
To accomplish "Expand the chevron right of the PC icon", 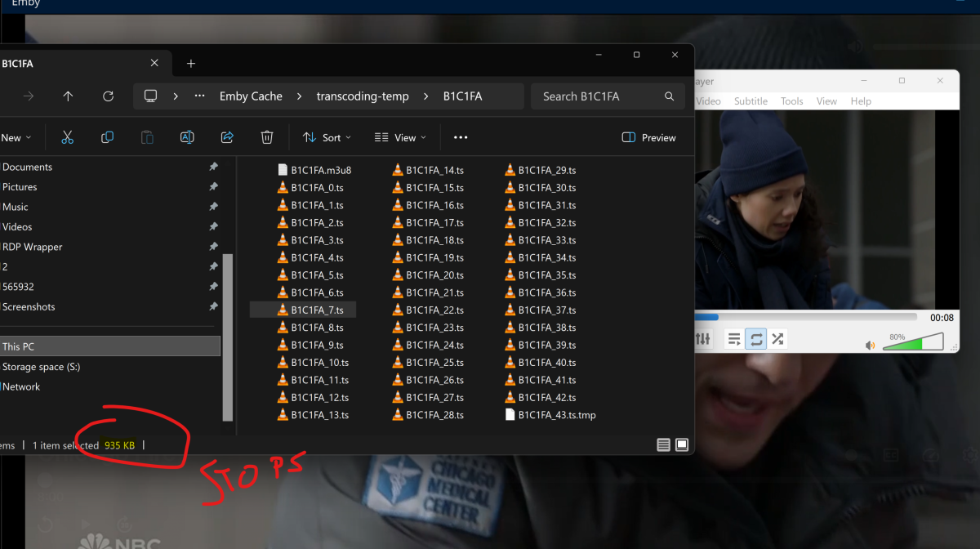I will 176,96.
